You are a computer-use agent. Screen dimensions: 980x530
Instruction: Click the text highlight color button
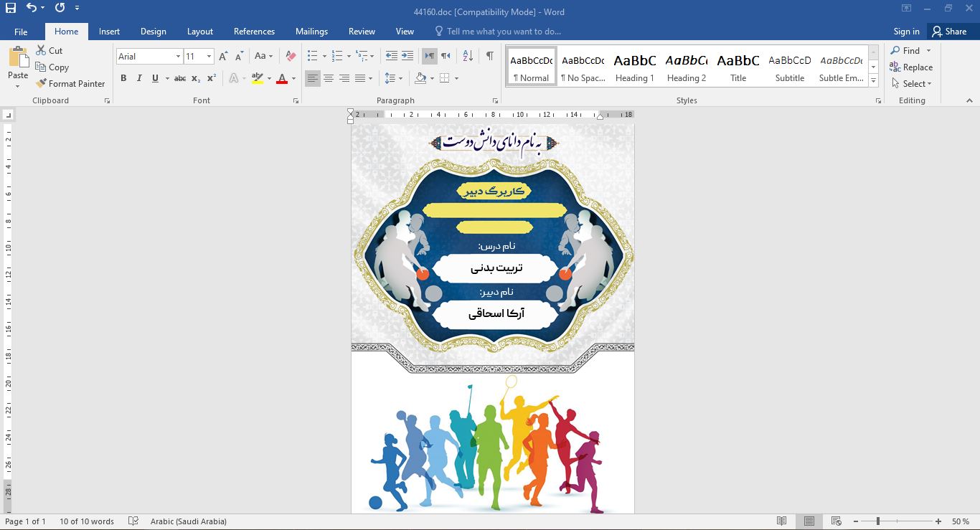[x=258, y=78]
